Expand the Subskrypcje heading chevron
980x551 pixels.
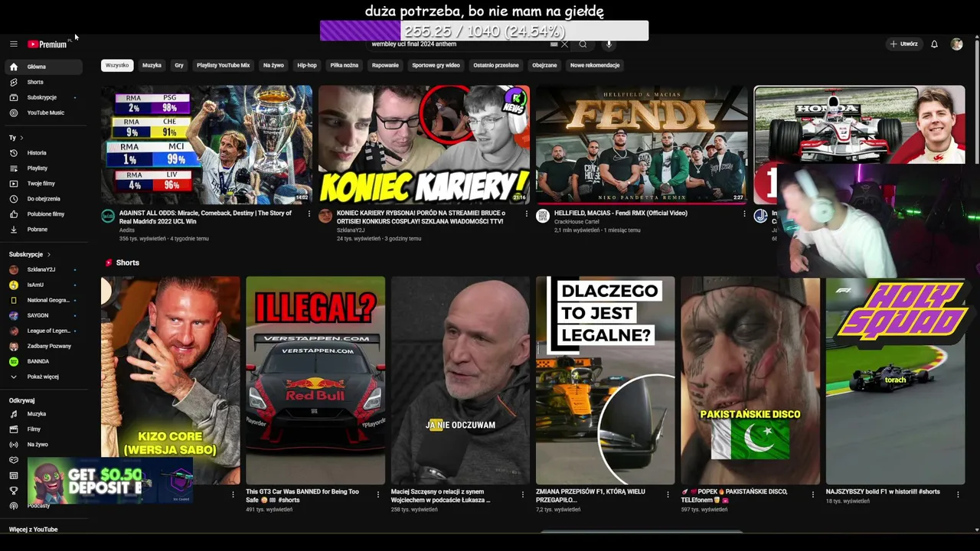pos(49,254)
